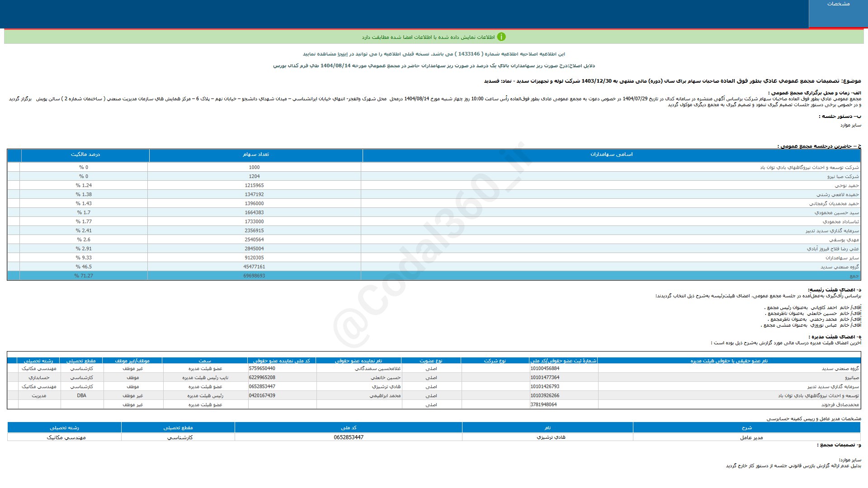Select share count 45477161 cell
This screenshot has height=488, width=868.
pyautogui.click(x=254, y=267)
